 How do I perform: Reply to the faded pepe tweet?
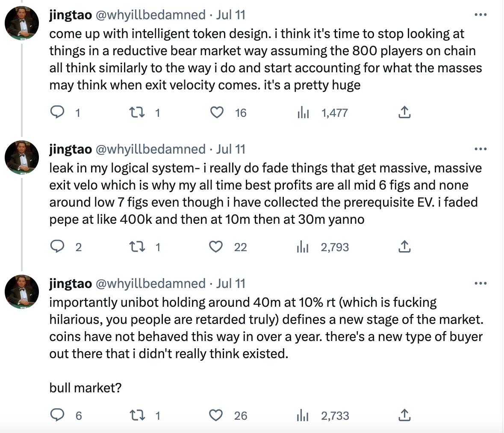[x=57, y=247]
